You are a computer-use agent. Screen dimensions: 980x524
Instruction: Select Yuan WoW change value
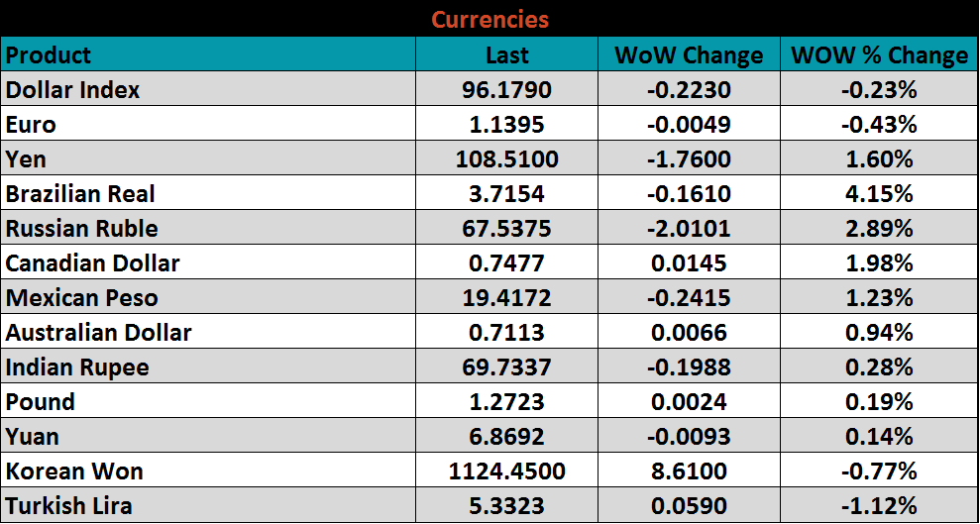(x=689, y=437)
